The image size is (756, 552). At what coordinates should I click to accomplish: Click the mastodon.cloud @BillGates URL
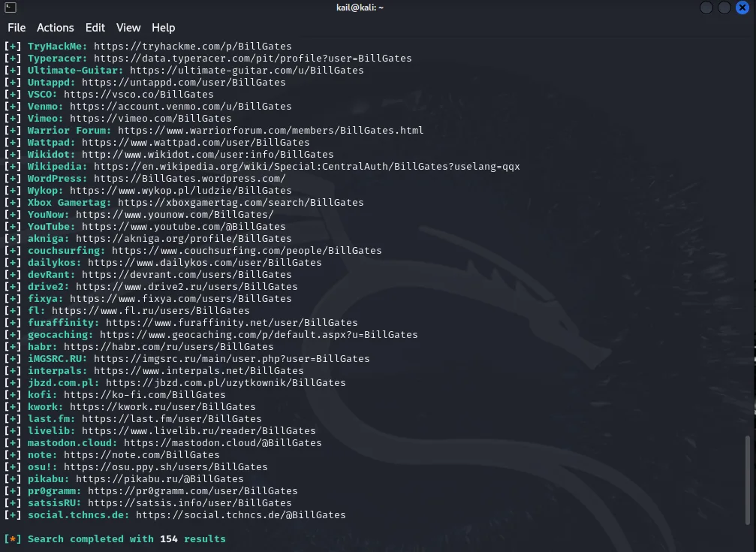click(x=223, y=443)
